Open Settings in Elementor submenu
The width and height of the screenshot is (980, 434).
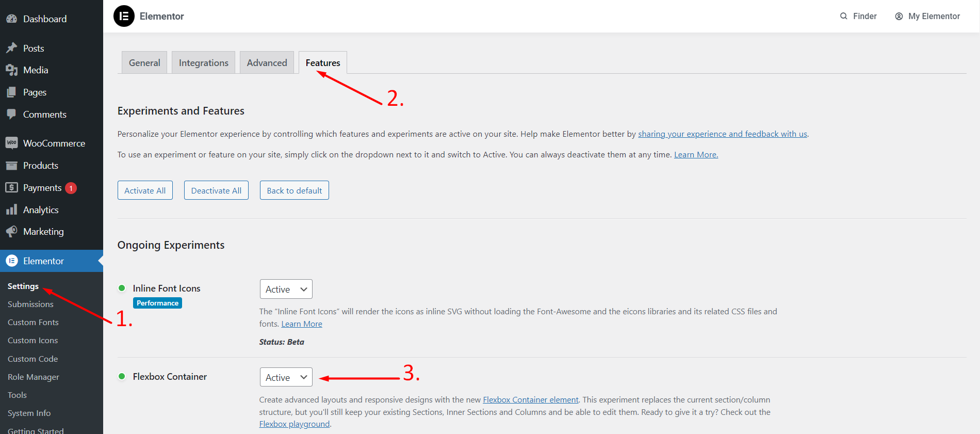click(x=23, y=286)
